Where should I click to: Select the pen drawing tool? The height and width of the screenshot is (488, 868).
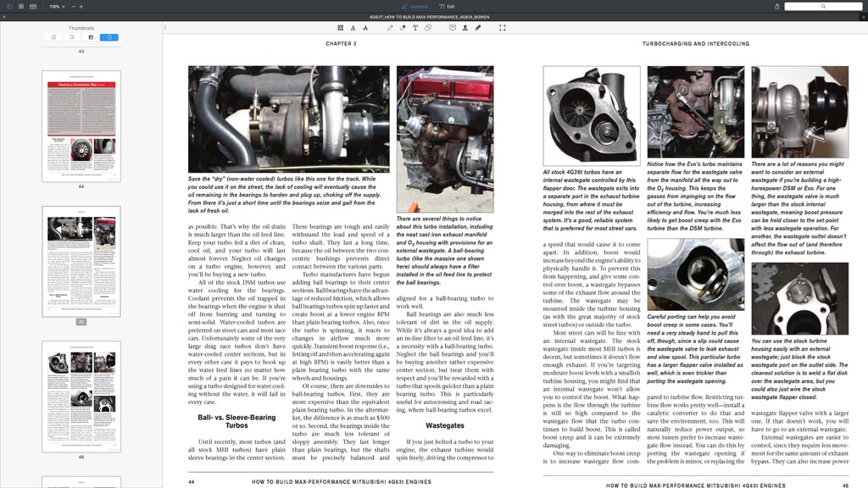390,28
